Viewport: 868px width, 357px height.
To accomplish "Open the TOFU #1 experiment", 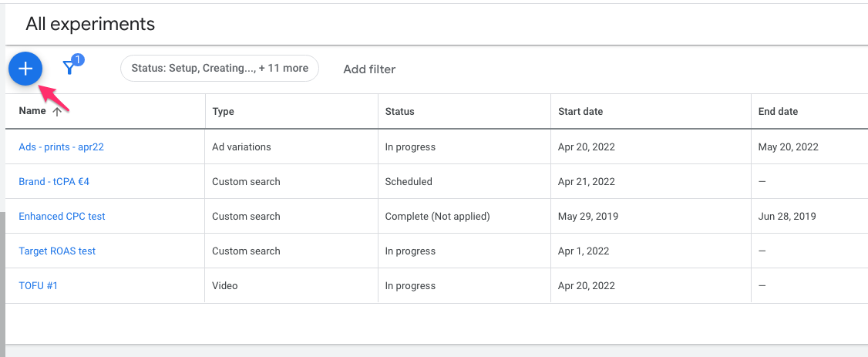I will (39, 285).
